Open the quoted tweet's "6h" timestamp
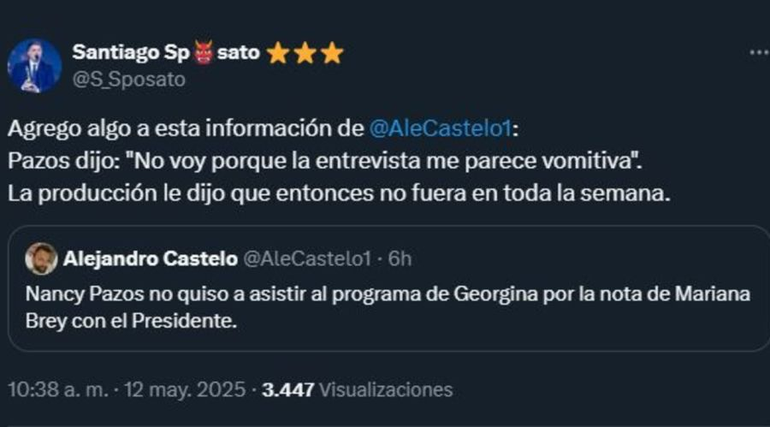The height and width of the screenshot is (427, 770). coord(400,259)
